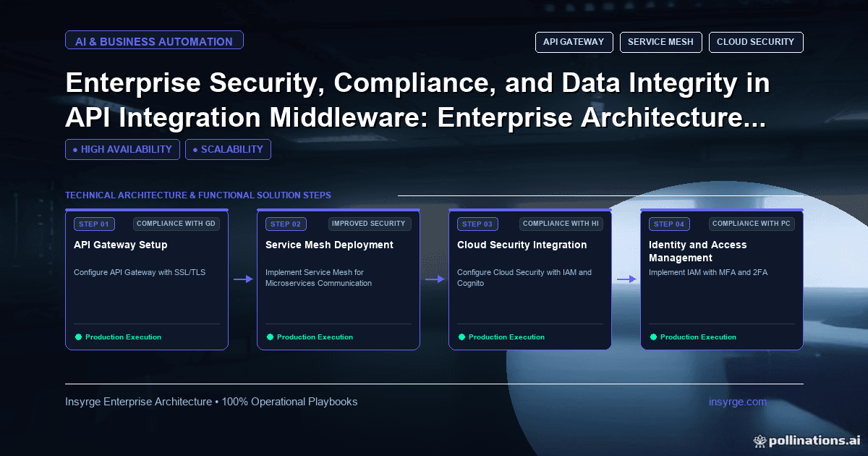868x456 pixels.
Task: Click the green status dot in API Gateway Setup card
Action: pyautogui.click(x=78, y=337)
